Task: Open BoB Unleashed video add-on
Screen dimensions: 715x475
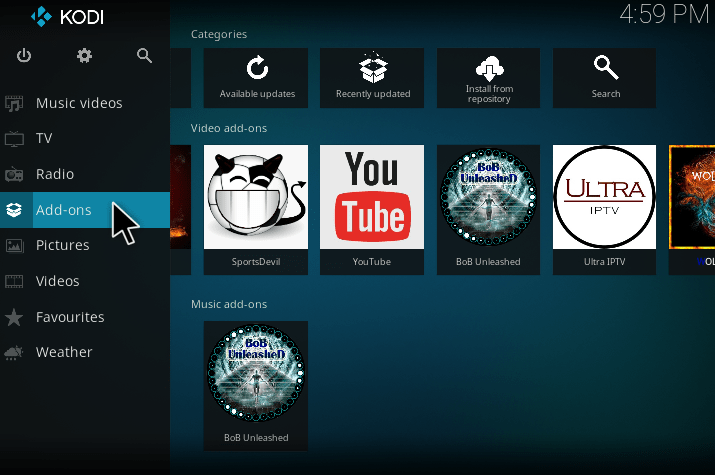Action: click(488, 210)
